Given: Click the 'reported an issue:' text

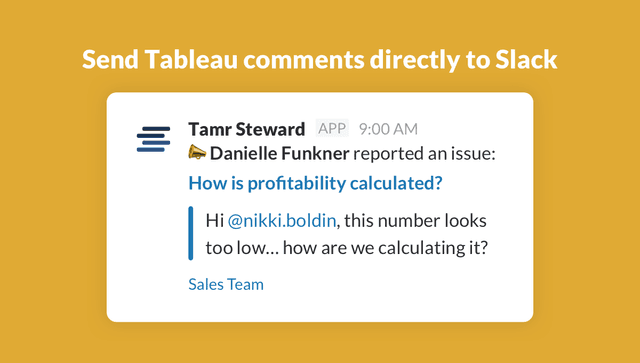Looking at the screenshot, I should click(424, 154).
